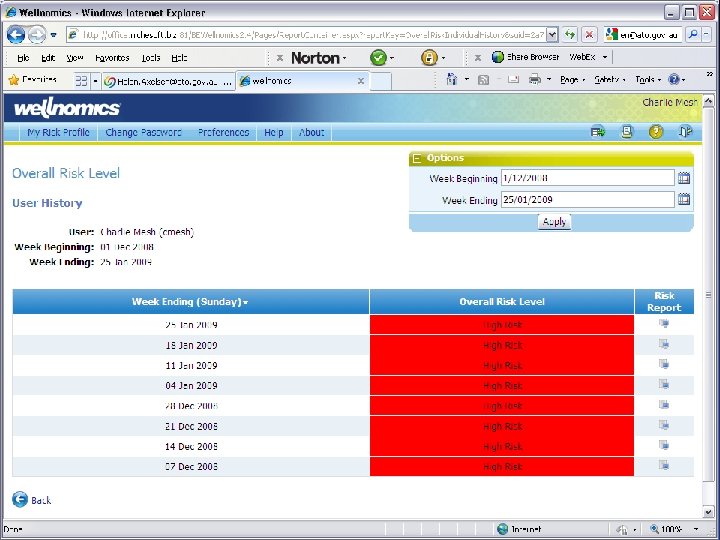Open the Page menu dropdown
This screenshot has height=540, width=720.
pyautogui.click(x=572, y=80)
